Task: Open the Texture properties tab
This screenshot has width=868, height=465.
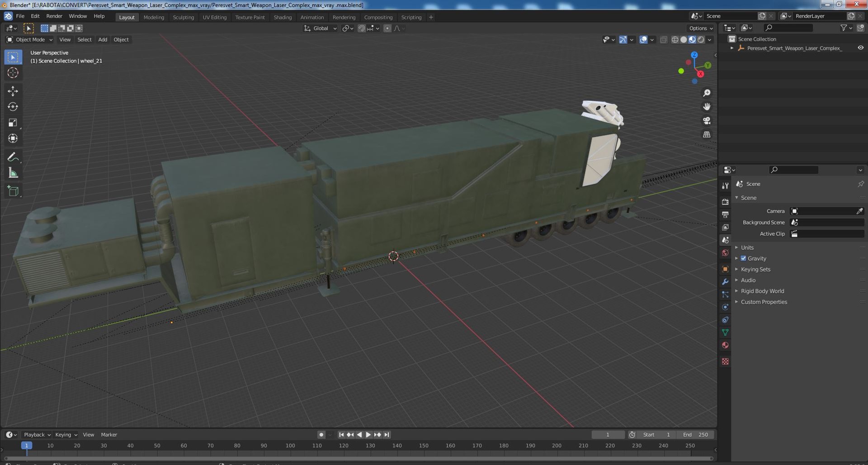Action: tap(725, 361)
